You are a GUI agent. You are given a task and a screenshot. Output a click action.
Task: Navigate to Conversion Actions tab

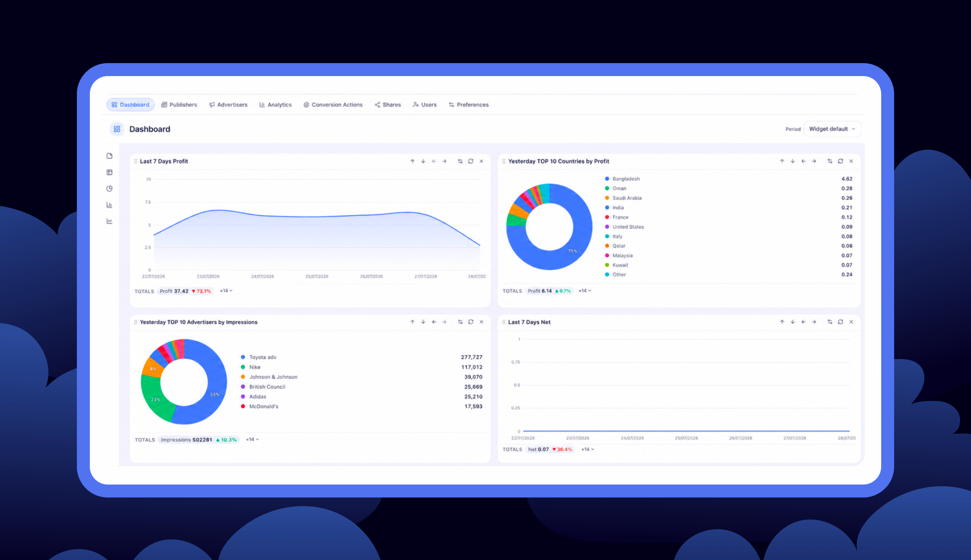333,105
